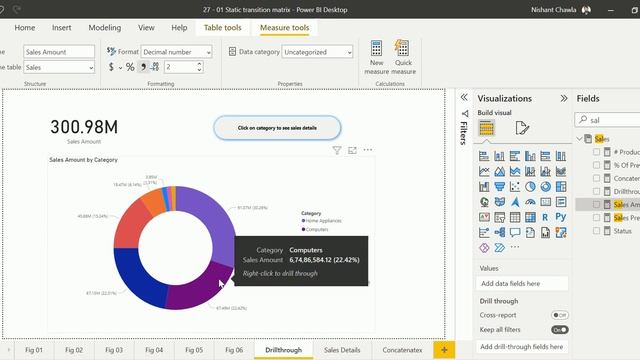Image resolution: width=640 pixels, height=360 pixels.
Task: Show more visuals via ellipsis in gallery
Action: (515, 247)
